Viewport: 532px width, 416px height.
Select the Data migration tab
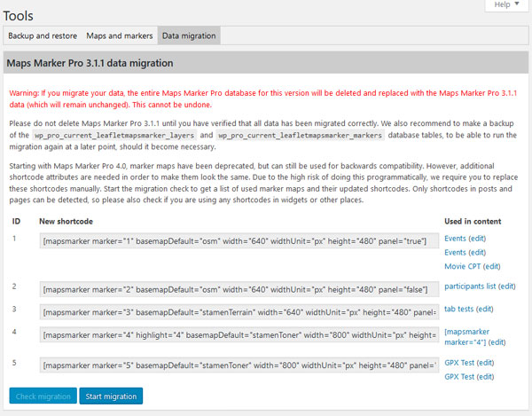[188, 36]
